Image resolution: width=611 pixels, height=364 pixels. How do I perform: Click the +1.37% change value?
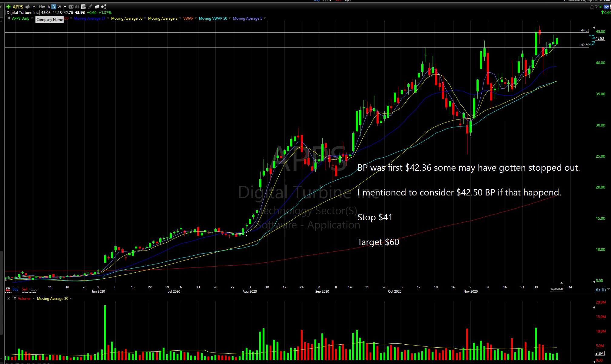[105, 12]
